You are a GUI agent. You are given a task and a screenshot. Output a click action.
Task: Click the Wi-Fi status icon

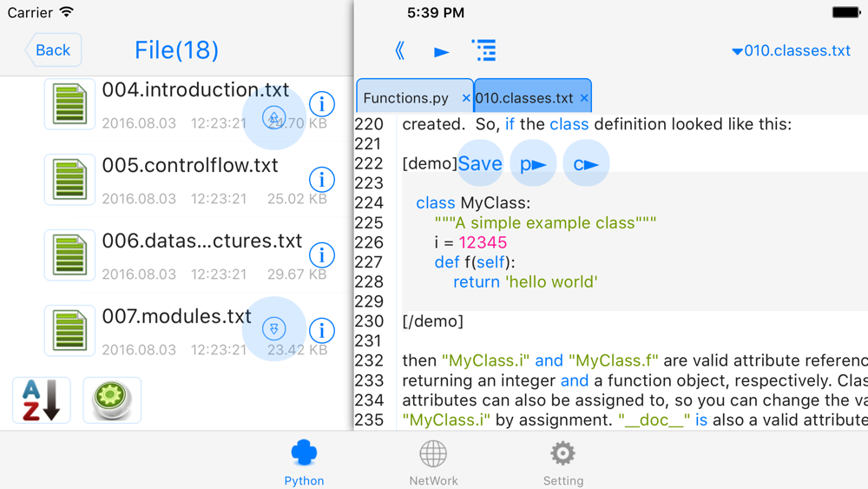67,11
